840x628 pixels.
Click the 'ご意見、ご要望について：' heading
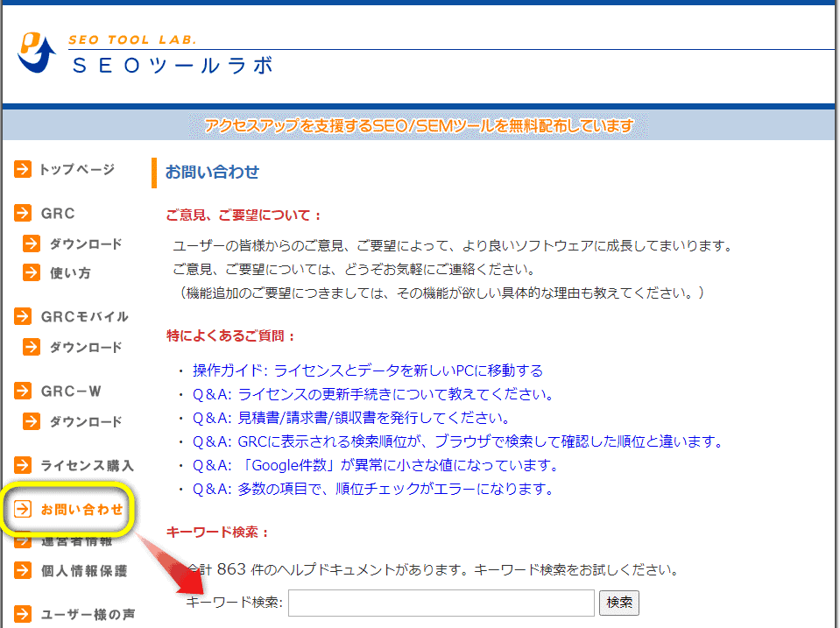point(244,215)
